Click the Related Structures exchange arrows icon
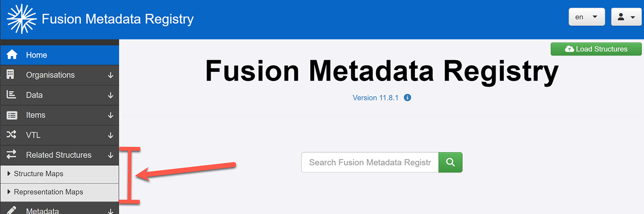The width and height of the screenshot is (644, 214). (x=11, y=155)
